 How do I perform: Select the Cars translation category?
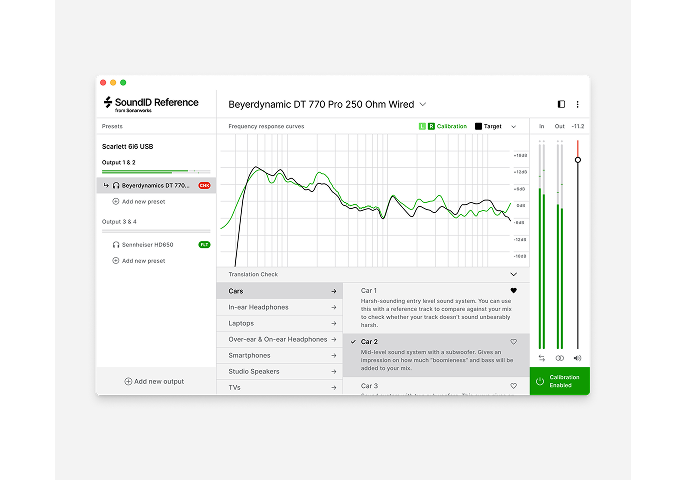click(280, 291)
